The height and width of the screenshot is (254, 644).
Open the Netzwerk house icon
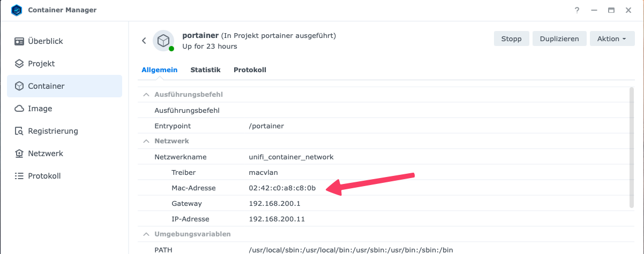click(x=19, y=153)
